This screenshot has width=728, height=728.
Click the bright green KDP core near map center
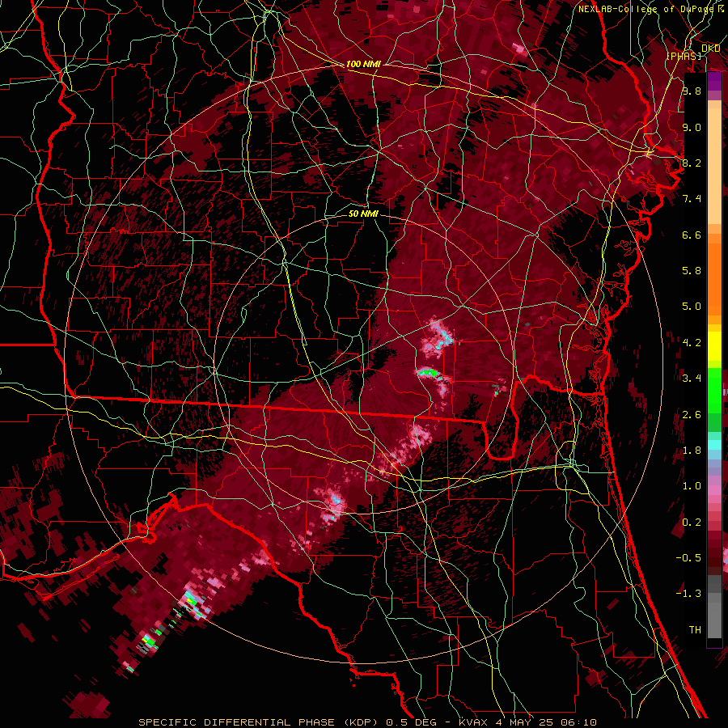(x=428, y=372)
